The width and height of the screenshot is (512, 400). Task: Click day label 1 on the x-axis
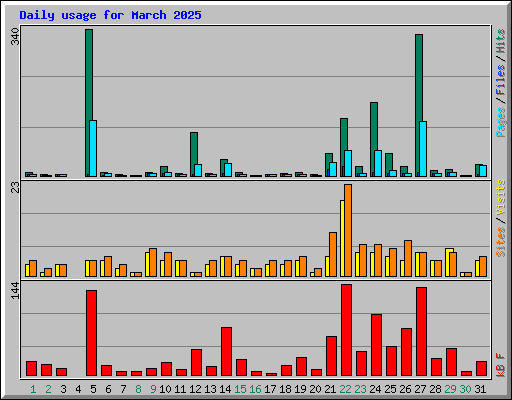point(33,389)
